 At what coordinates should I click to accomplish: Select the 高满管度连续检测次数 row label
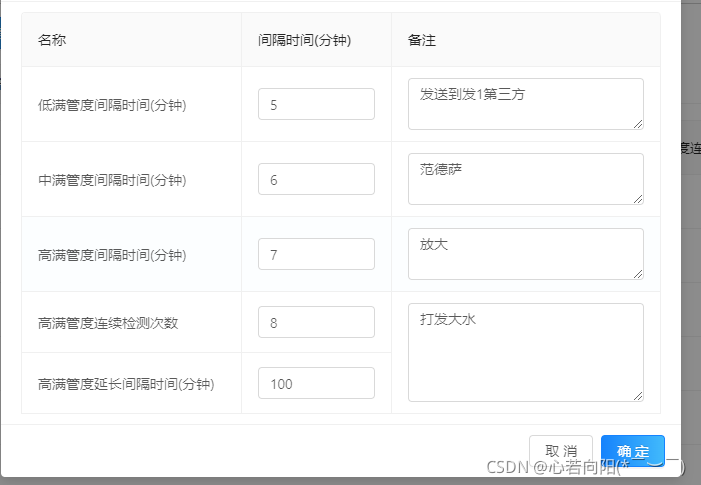coord(108,323)
